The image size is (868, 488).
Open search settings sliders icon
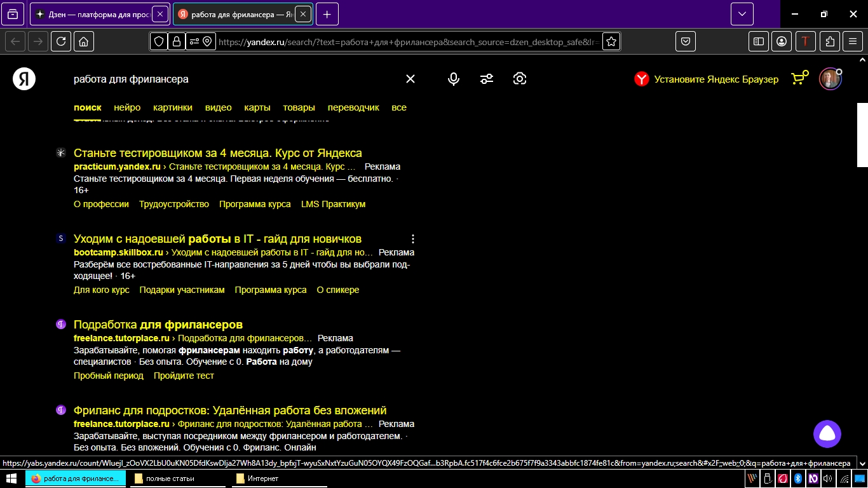(x=487, y=79)
